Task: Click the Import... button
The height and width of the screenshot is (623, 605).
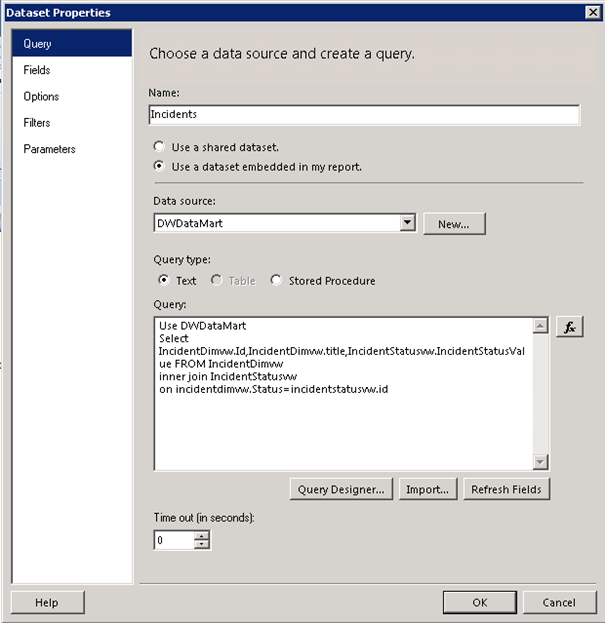Action: pos(428,489)
